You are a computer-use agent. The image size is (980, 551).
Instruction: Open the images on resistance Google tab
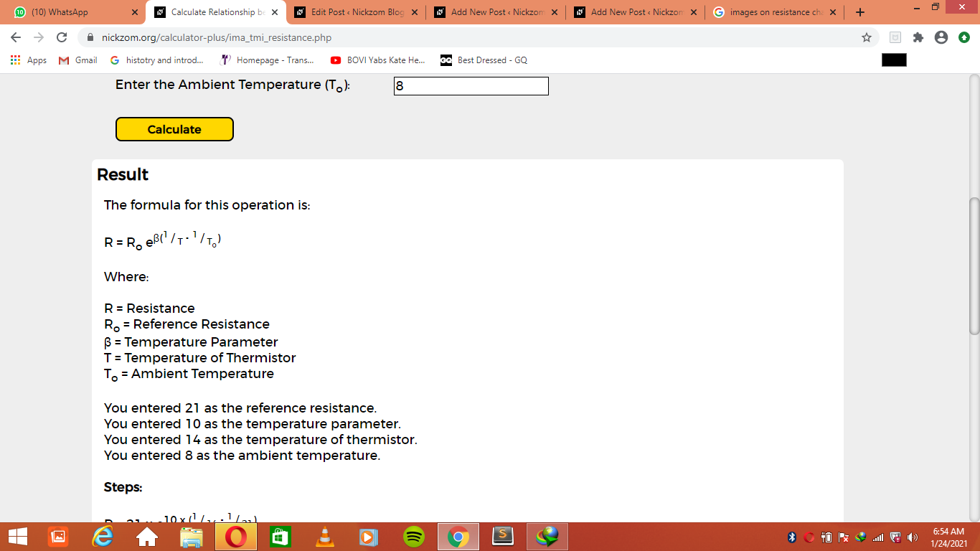[x=776, y=12]
